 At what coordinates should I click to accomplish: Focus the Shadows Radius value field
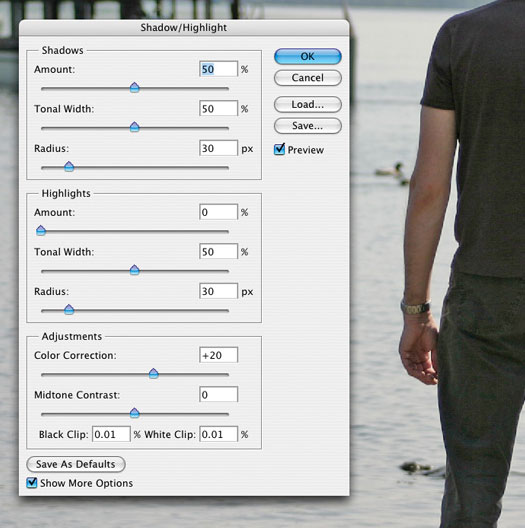point(219,148)
